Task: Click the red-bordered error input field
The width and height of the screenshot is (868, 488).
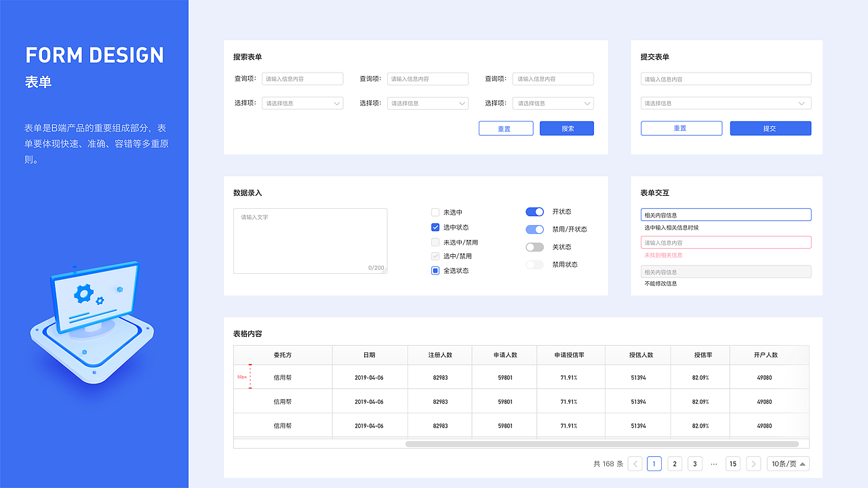Action: point(726,242)
